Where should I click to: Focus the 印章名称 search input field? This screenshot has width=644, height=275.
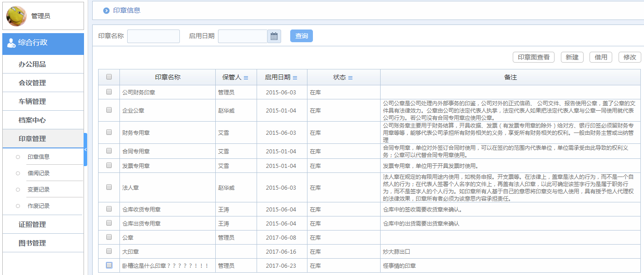154,36
